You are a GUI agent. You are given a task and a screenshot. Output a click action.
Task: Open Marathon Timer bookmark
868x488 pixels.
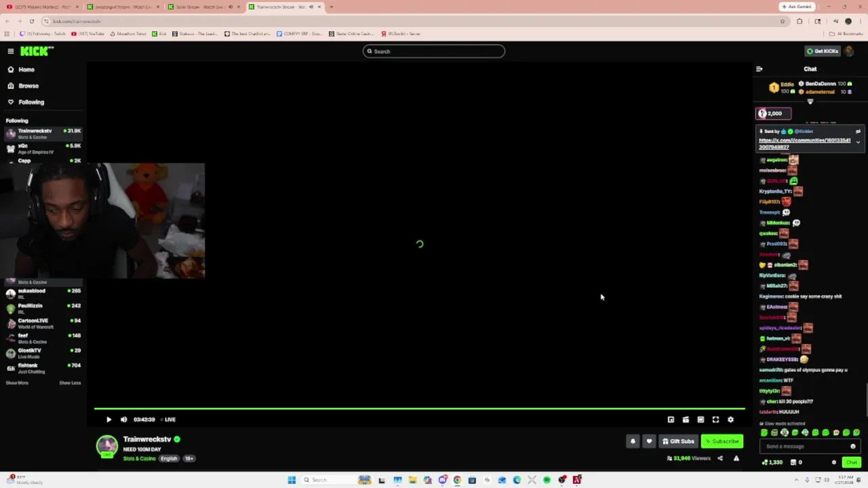pyautogui.click(x=127, y=33)
